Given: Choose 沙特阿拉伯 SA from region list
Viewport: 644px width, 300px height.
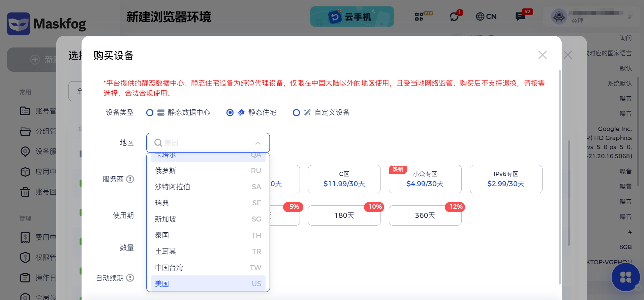Looking at the screenshot, I should [208, 187].
